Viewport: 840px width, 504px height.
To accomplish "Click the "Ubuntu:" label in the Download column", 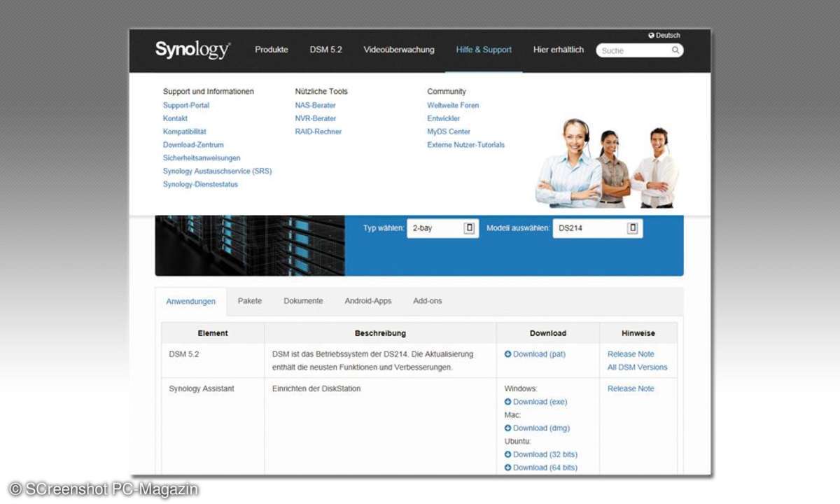I will (518, 442).
